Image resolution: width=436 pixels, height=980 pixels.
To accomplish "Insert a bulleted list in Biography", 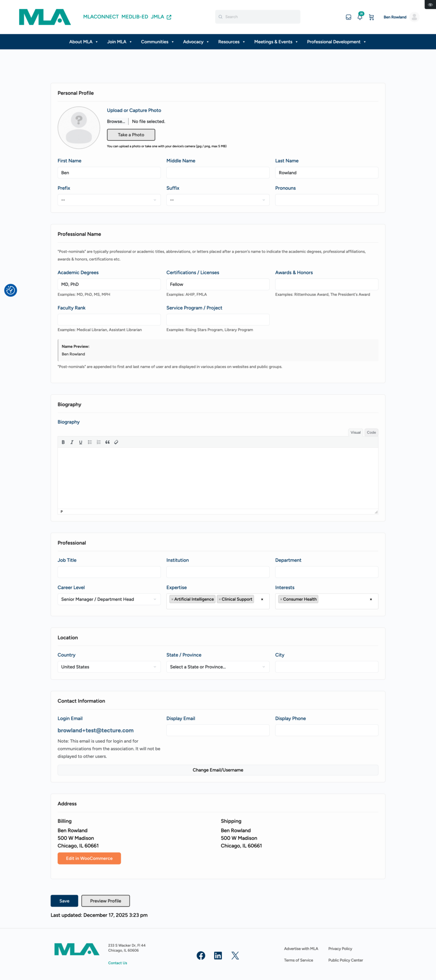I will click(x=90, y=442).
